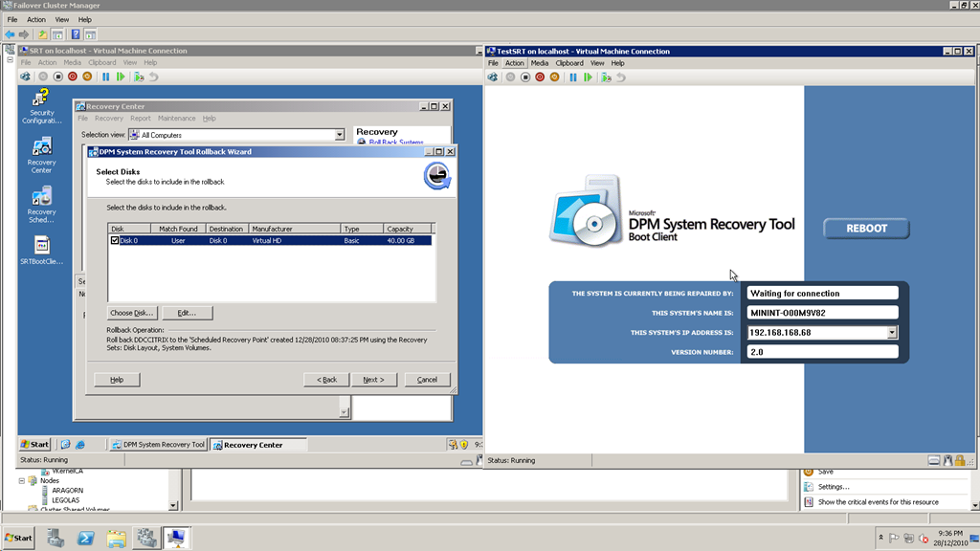980x551 pixels.
Task: Click Capacity column header in disk list
Action: tap(406, 229)
